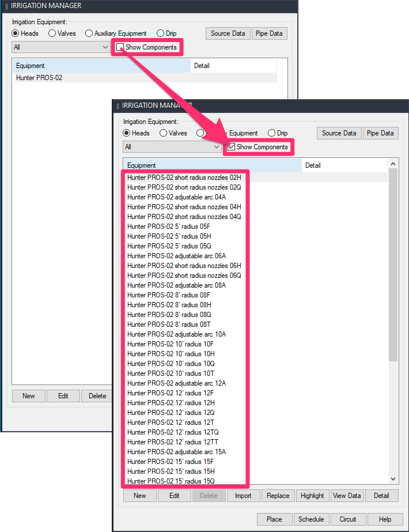Click Source Data button in front window
Image resolution: width=409 pixels, height=532 pixels.
339,133
